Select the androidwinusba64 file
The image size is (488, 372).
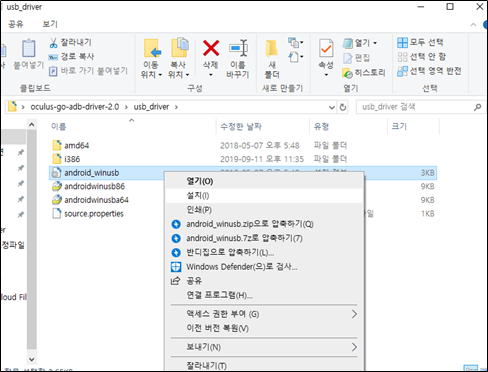[x=90, y=200]
